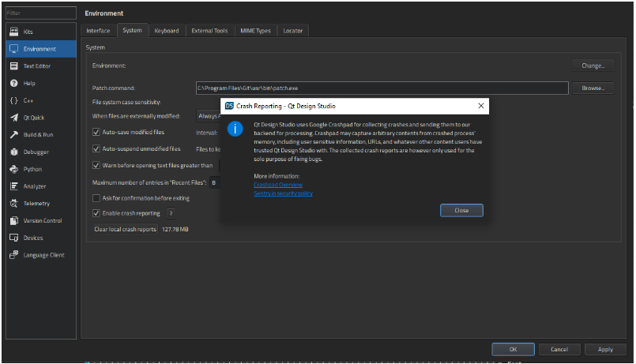Open the Qt Quick paper plane icon

pyautogui.click(x=13, y=118)
